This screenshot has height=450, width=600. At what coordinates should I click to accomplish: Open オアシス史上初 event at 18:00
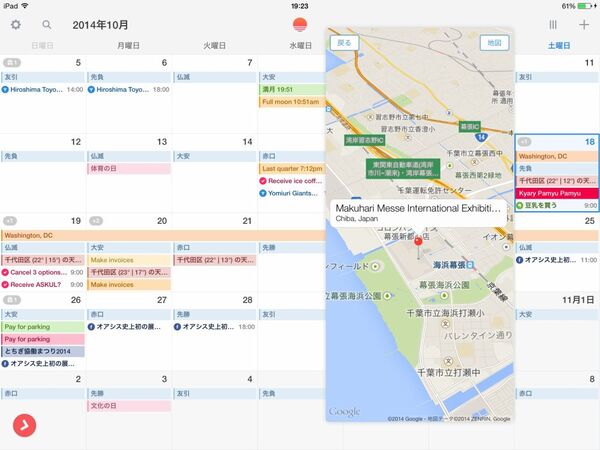click(215, 327)
